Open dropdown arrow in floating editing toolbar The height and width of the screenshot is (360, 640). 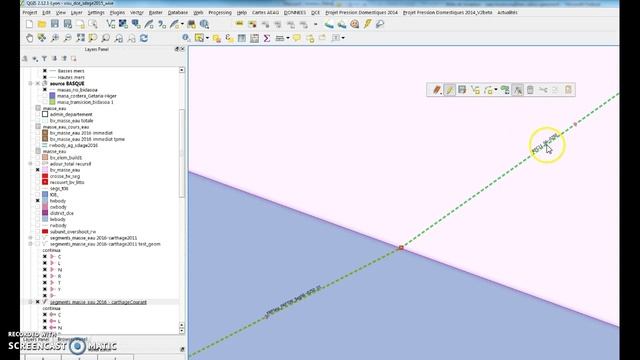496,90
